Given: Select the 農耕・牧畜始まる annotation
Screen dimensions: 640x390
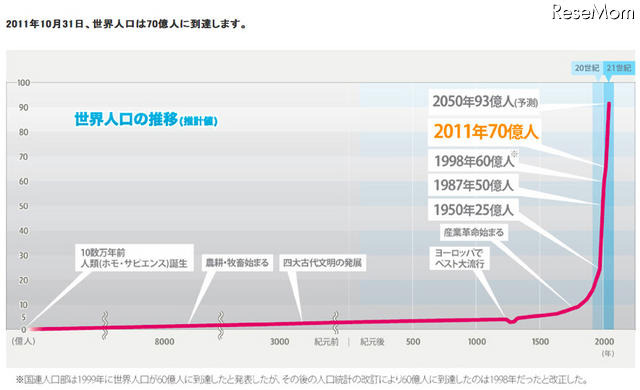Looking at the screenshot, I should click(237, 263).
